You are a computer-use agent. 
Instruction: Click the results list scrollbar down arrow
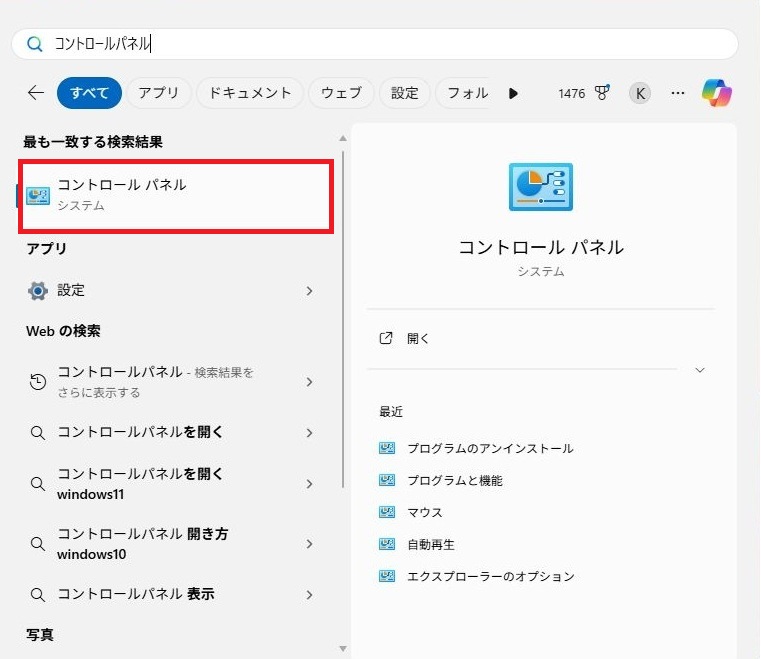pyautogui.click(x=344, y=648)
